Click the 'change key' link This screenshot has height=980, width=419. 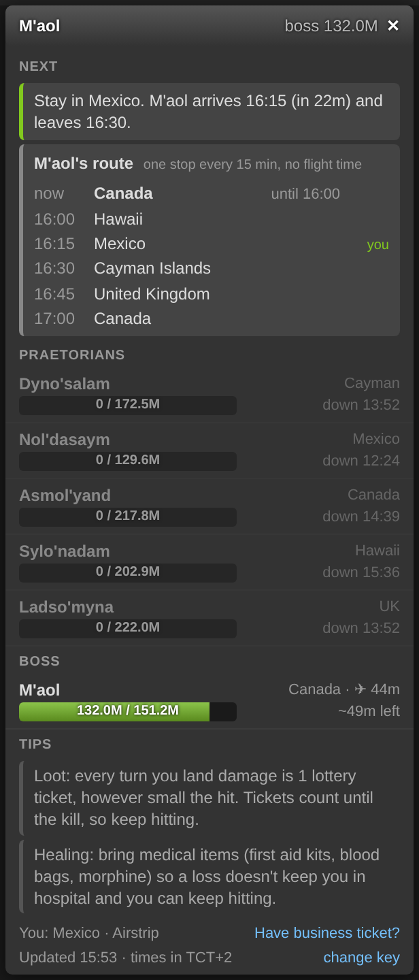[361, 957]
